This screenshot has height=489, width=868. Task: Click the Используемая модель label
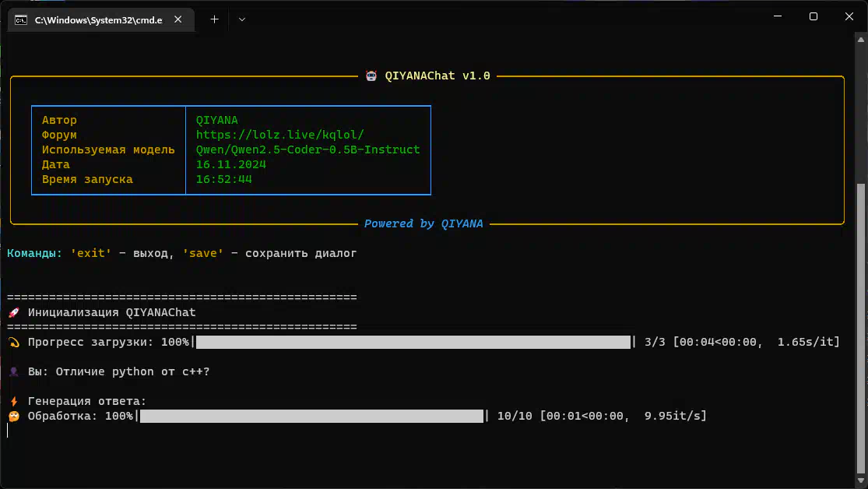tap(108, 150)
